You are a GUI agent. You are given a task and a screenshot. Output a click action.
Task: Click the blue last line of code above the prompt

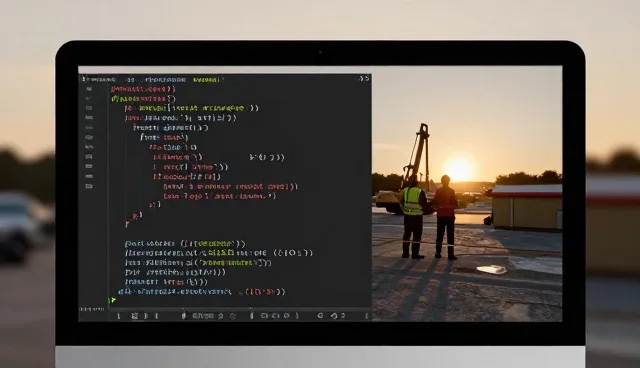[x=202, y=292]
